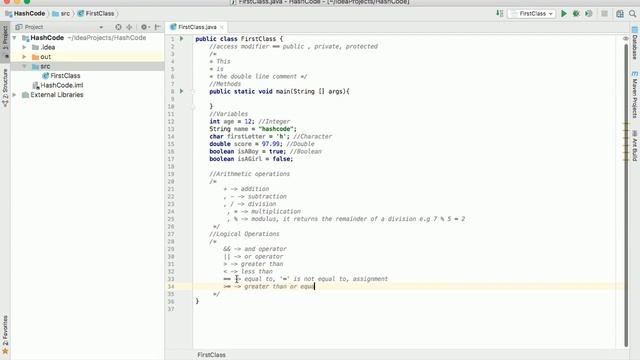640x360 pixels.
Task: Collapse the src folder arrow
Action: pos(24,66)
